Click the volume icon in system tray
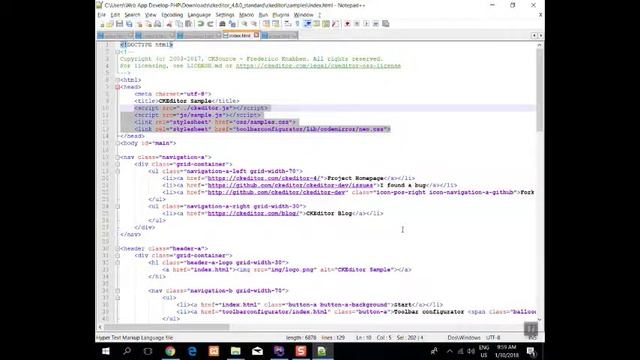This screenshot has height=360, width=640. 471,351
